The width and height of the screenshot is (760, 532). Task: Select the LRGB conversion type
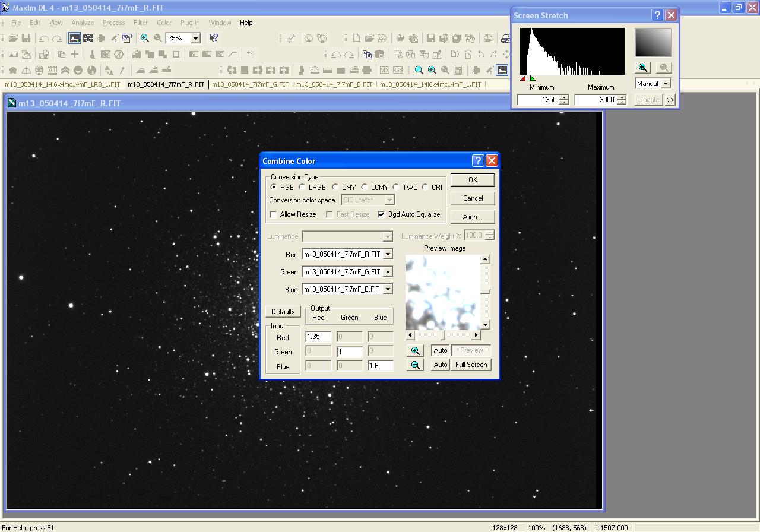[x=303, y=187]
